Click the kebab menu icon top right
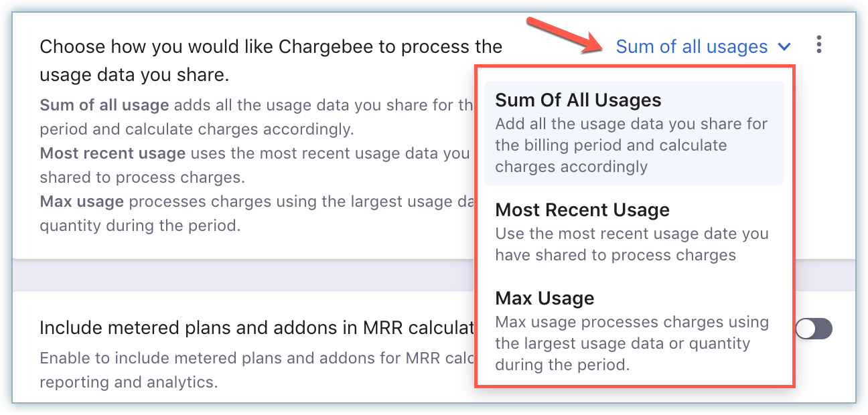The image size is (868, 415). click(819, 45)
